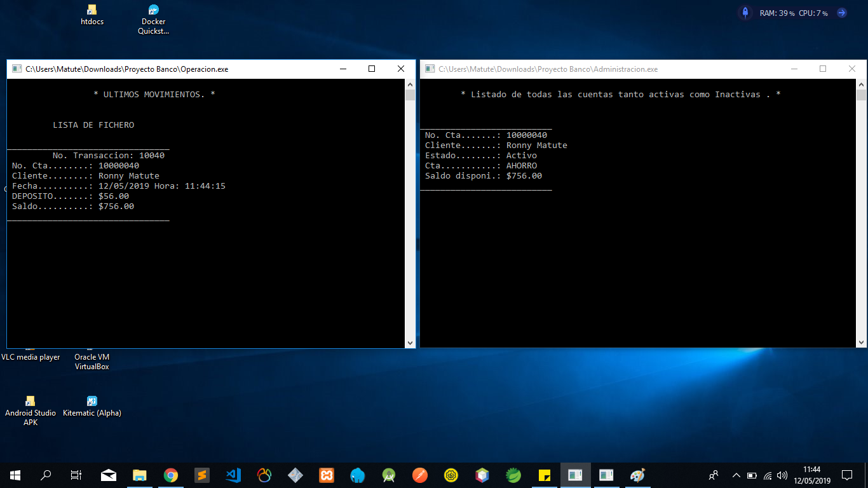Click 'LISTA DE FICHERO' text
Viewport: 868px width, 488px height.
click(93, 125)
